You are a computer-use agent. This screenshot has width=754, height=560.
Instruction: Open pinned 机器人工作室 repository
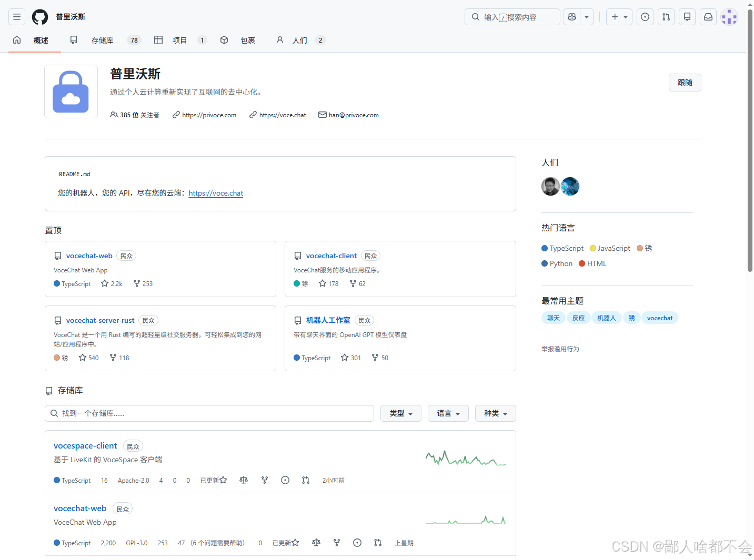pyautogui.click(x=328, y=320)
